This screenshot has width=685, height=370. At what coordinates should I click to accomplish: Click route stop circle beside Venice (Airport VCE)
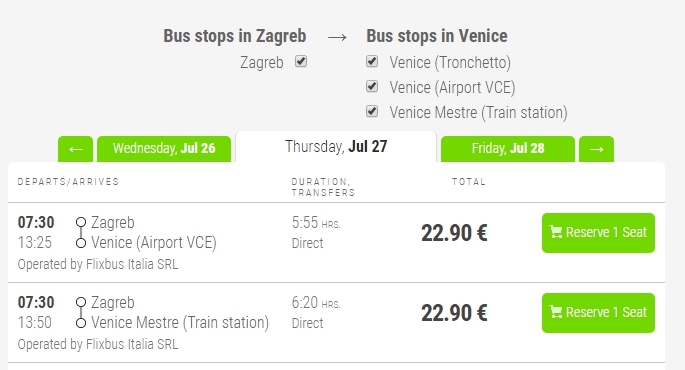pos(81,243)
